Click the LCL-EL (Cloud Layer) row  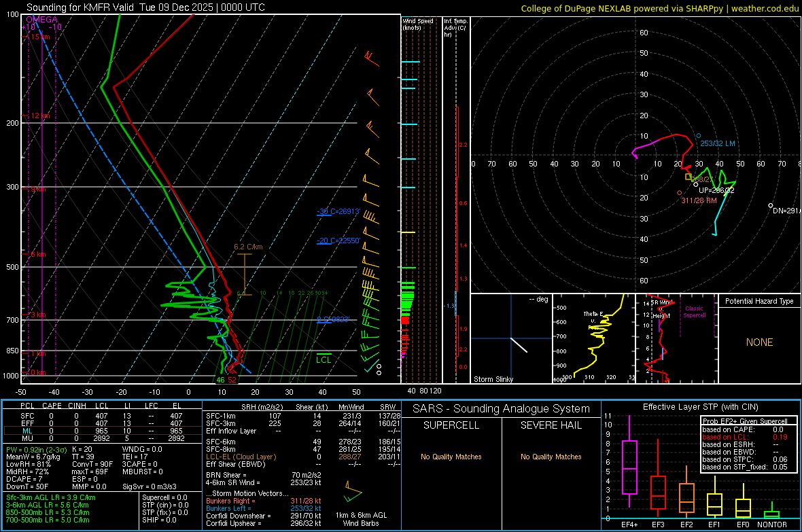303,457
